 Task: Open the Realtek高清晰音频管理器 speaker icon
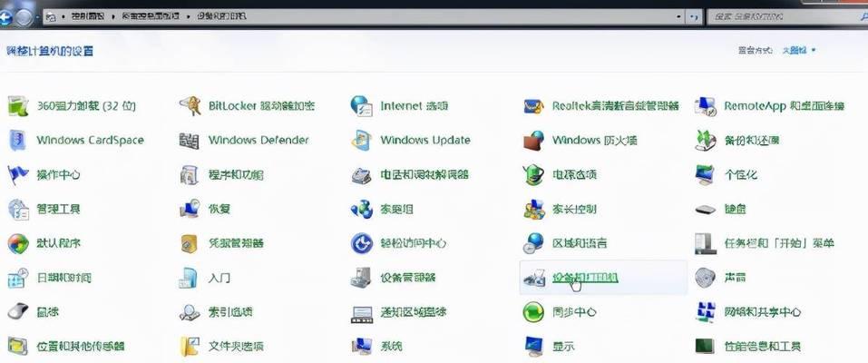533,105
